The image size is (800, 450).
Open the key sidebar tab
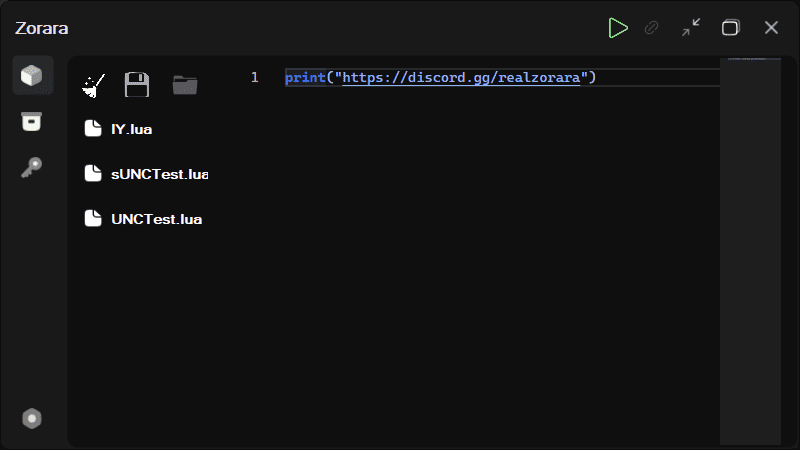click(x=32, y=167)
